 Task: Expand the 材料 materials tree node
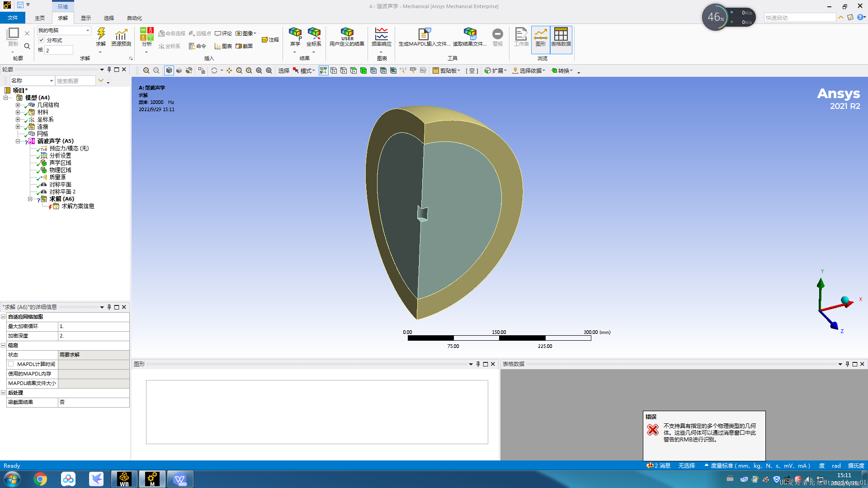[x=18, y=112]
